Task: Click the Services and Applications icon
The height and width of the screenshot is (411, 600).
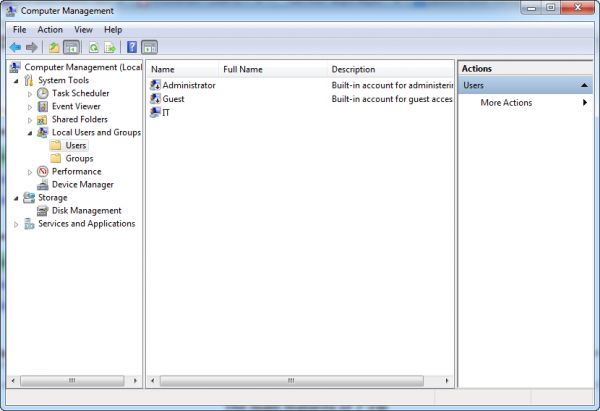Action: click(x=29, y=224)
